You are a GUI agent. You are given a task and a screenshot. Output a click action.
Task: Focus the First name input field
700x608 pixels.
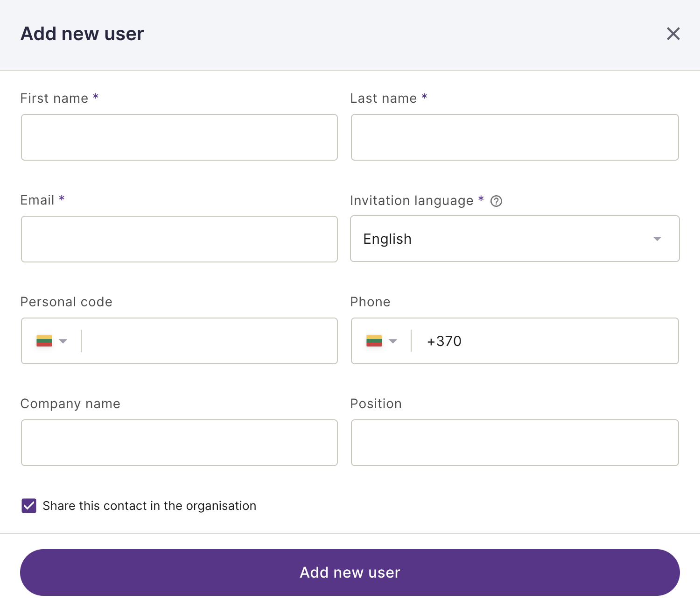point(179,137)
